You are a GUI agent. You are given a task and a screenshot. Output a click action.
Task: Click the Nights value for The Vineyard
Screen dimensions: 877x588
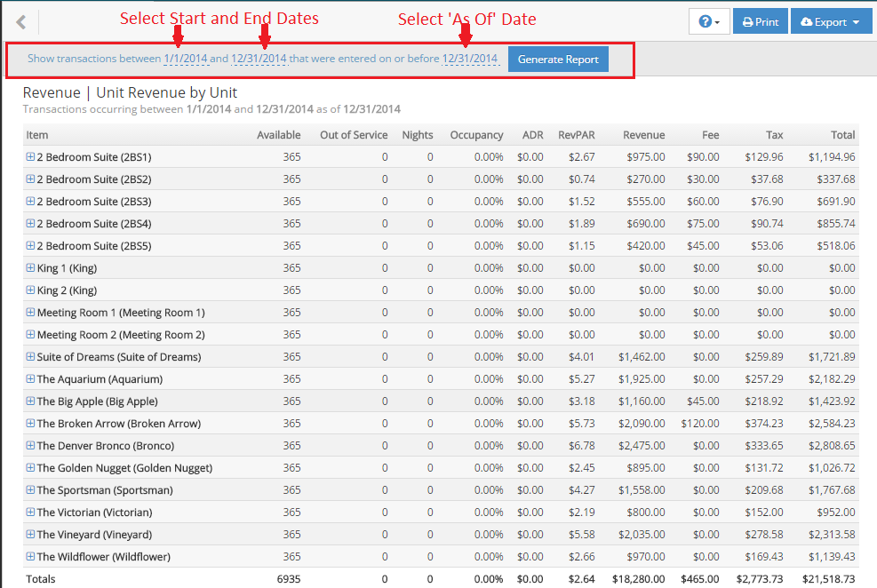429,535
